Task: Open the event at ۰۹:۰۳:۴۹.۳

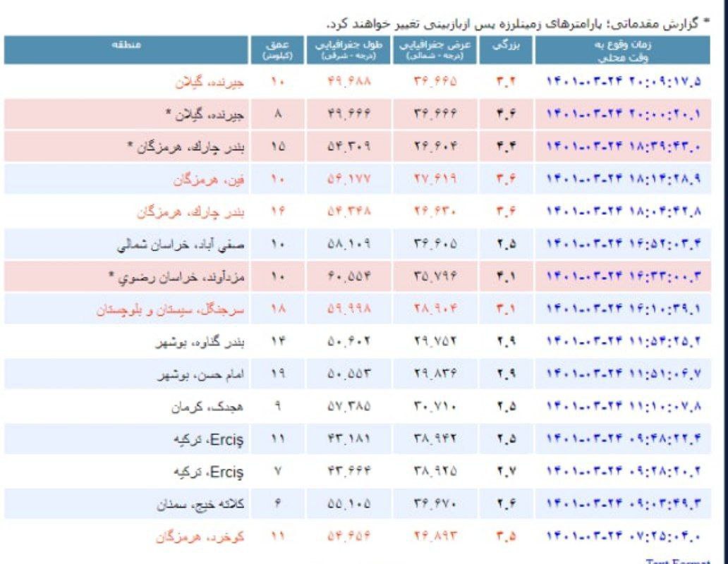Action: [623, 503]
